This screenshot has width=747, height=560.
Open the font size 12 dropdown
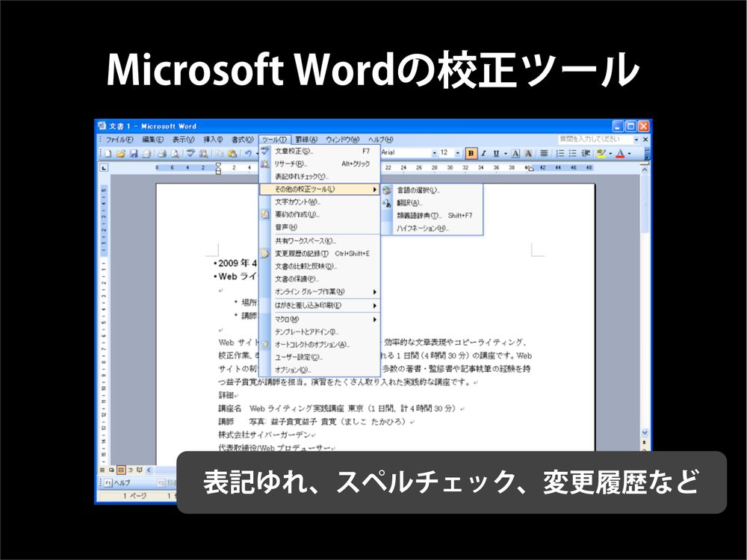tap(458, 153)
